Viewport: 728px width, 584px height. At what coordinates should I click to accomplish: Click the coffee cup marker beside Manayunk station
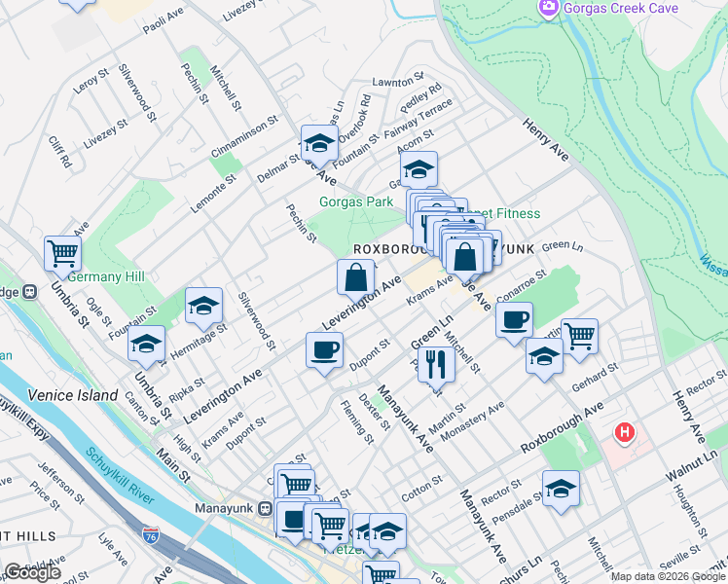click(293, 521)
